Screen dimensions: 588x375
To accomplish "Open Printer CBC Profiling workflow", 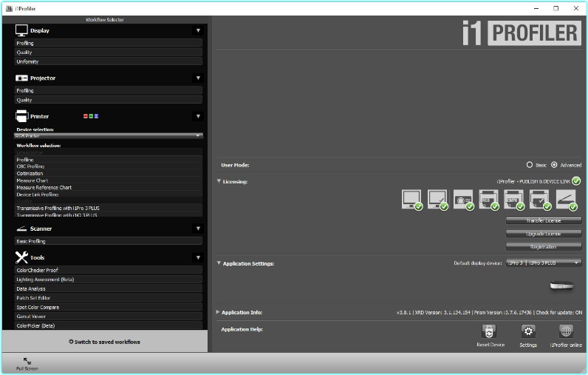I will click(x=109, y=166).
